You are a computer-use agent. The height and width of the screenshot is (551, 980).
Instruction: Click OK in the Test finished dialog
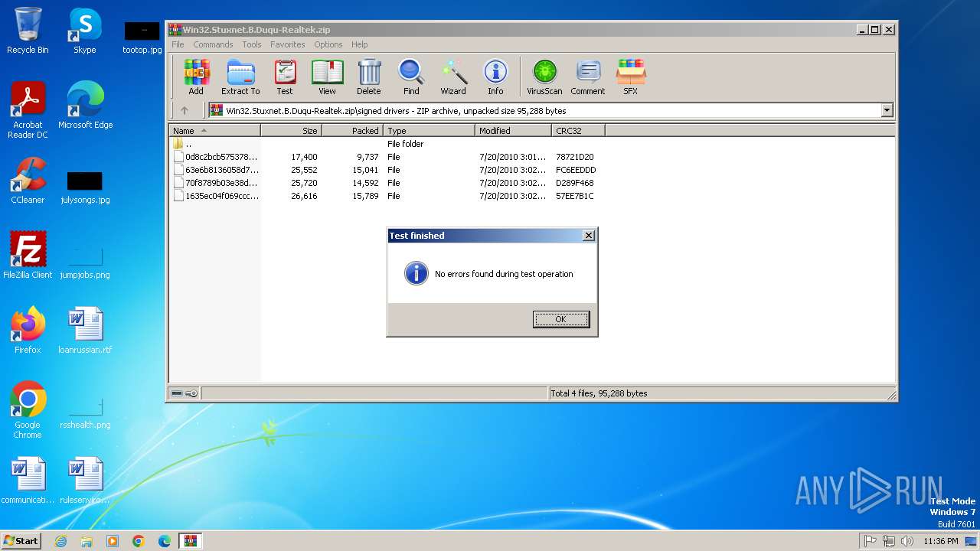[561, 319]
